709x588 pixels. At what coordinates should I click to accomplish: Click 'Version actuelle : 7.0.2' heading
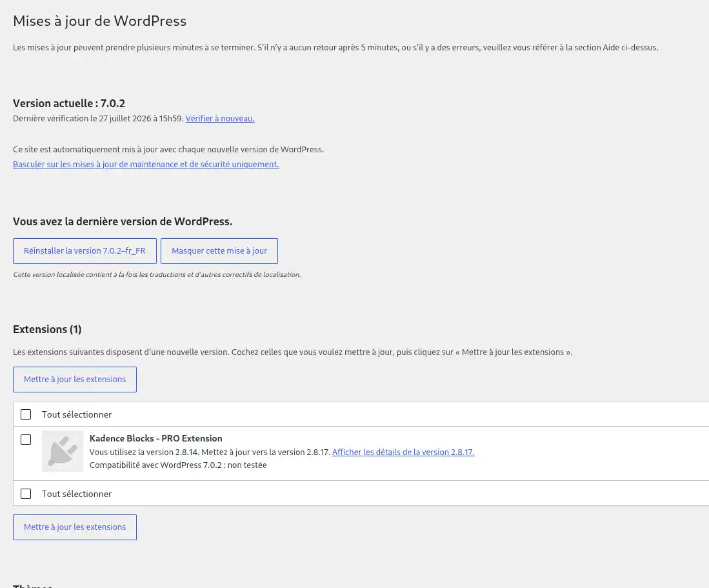point(69,103)
